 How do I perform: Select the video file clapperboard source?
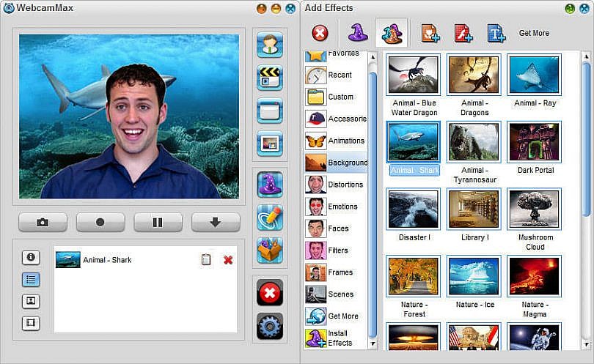click(270, 78)
